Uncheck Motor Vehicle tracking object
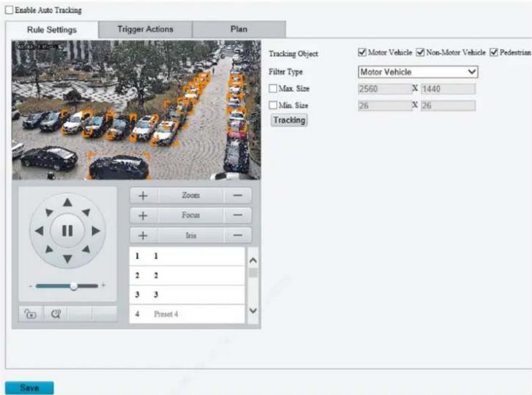Viewport: 532px width, 395px height. [362, 52]
